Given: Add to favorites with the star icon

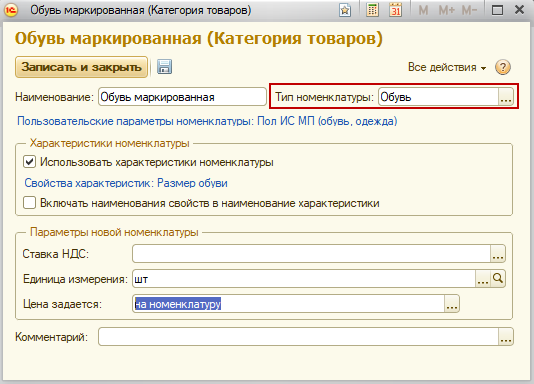Looking at the screenshot, I should pyautogui.click(x=345, y=10).
